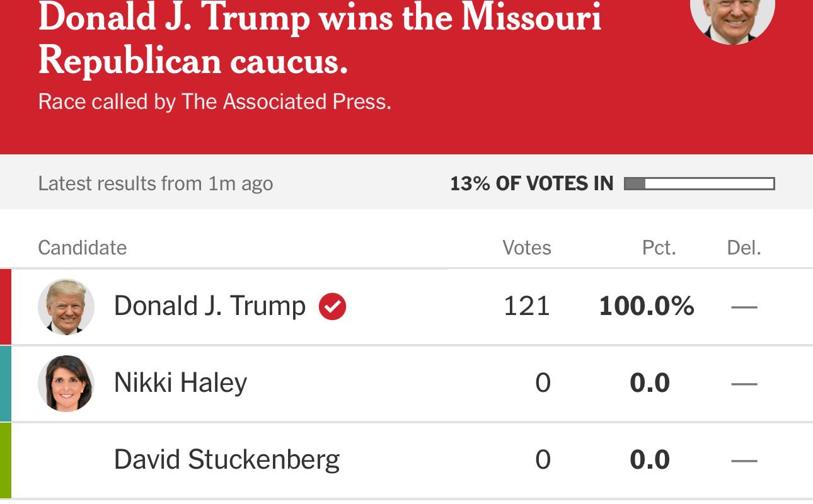Click the Race called by Associated Press text
Image resolution: width=813 pixels, height=504 pixels.
click(214, 102)
